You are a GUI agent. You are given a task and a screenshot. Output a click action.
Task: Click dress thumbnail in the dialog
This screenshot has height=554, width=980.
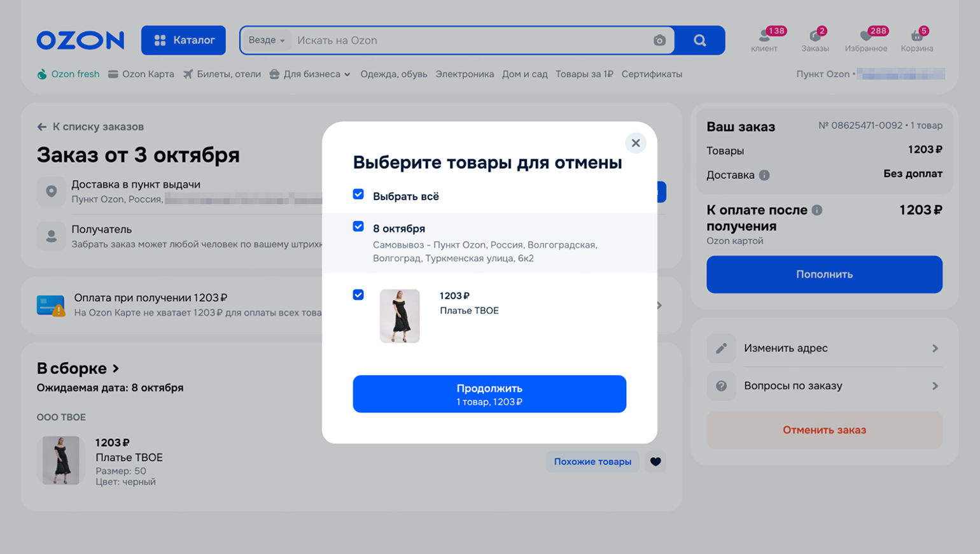tap(400, 316)
